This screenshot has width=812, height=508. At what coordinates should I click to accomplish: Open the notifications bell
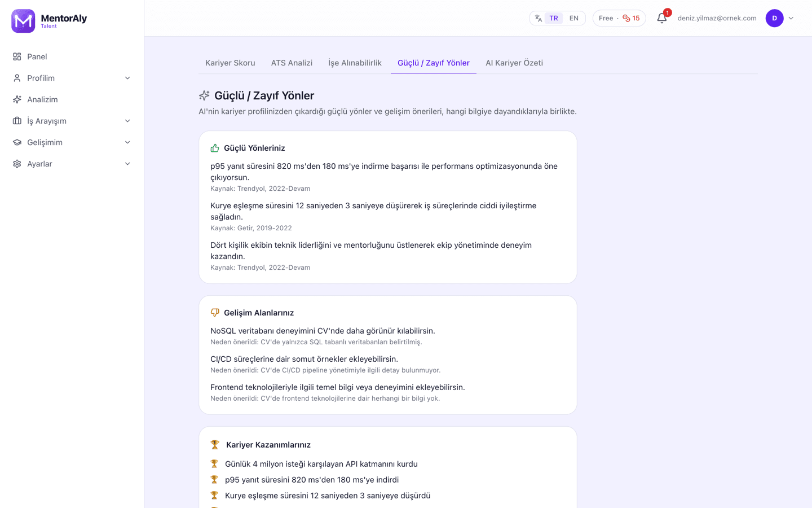click(662, 18)
